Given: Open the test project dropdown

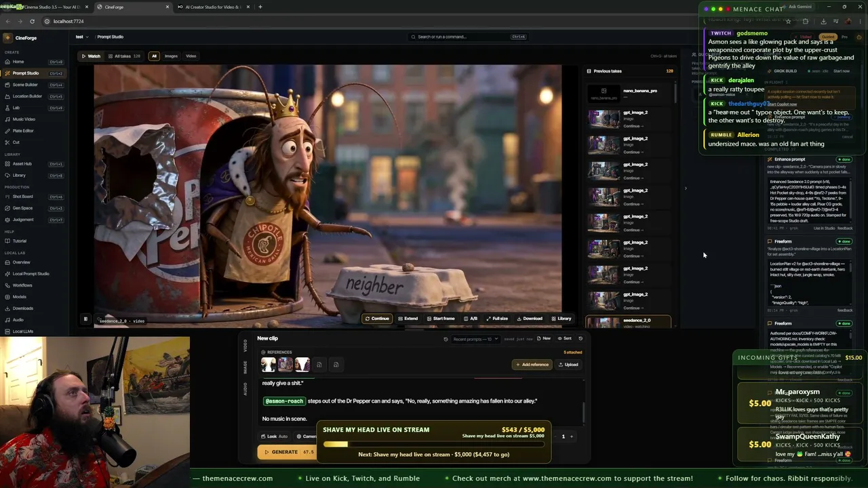Looking at the screenshot, I should (x=81, y=37).
